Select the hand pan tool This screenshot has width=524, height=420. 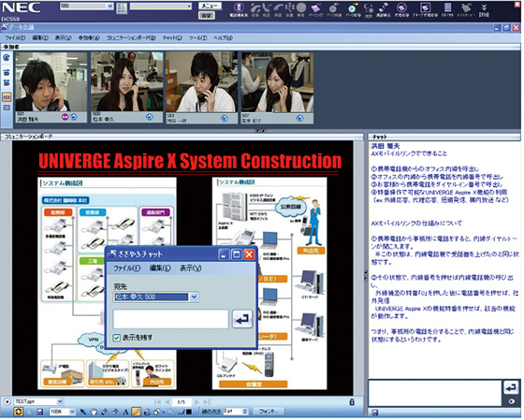tap(94, 412)
